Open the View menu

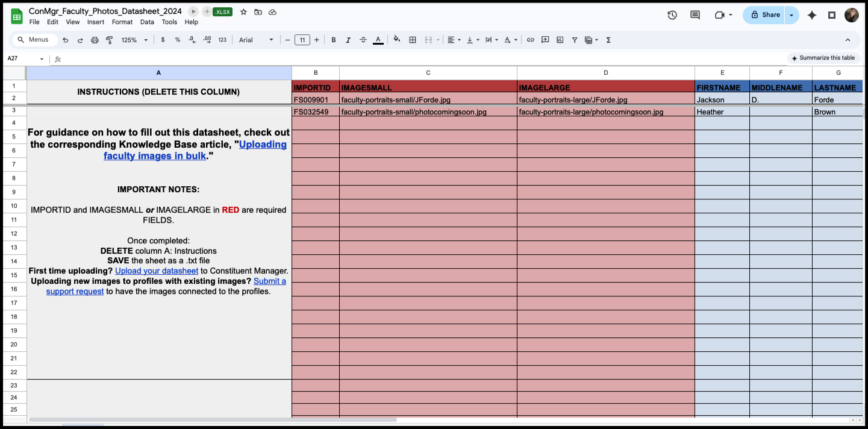[x=73, y=22]
